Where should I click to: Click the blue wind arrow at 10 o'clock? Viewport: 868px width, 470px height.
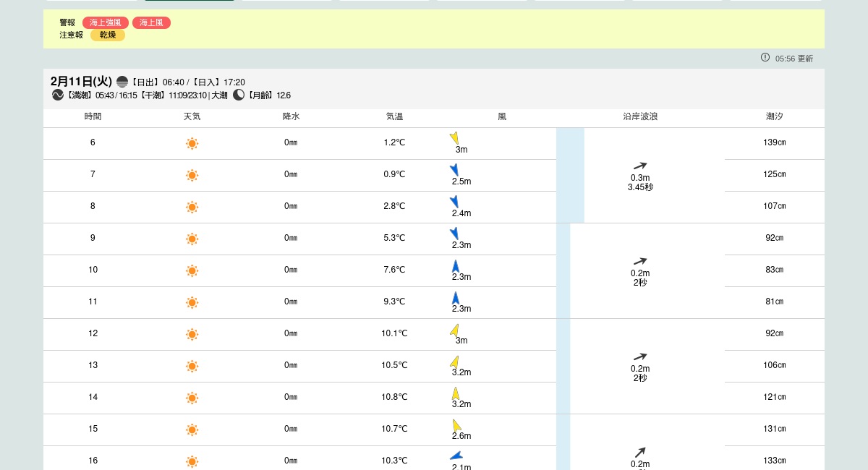[456, 266]
